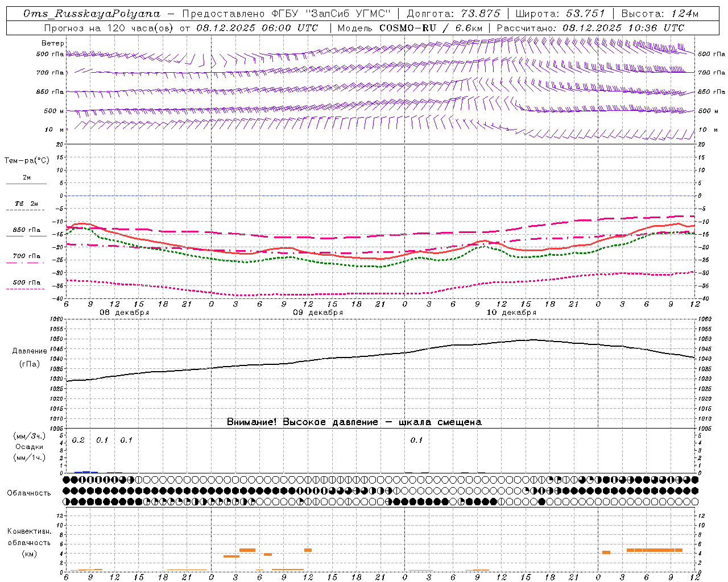Click the 'Давление' pressure panel label

[30, 351]
